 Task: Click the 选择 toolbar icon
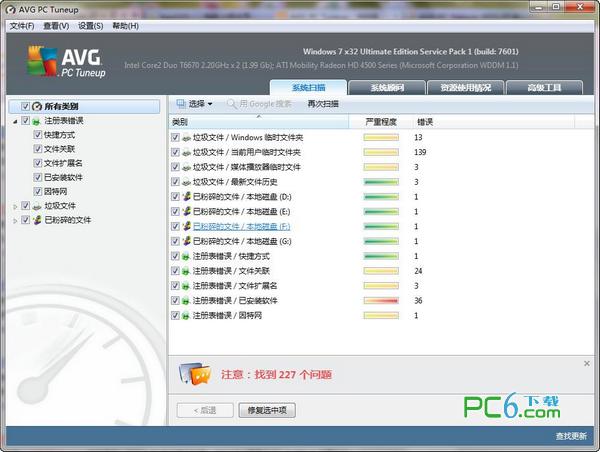pos(181,104)
